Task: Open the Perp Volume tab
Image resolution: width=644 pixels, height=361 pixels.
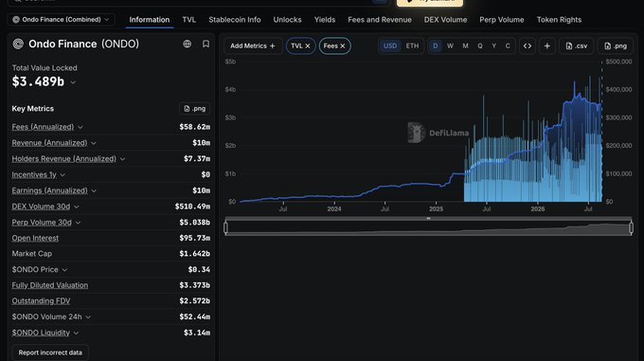Action: point(502,20)
